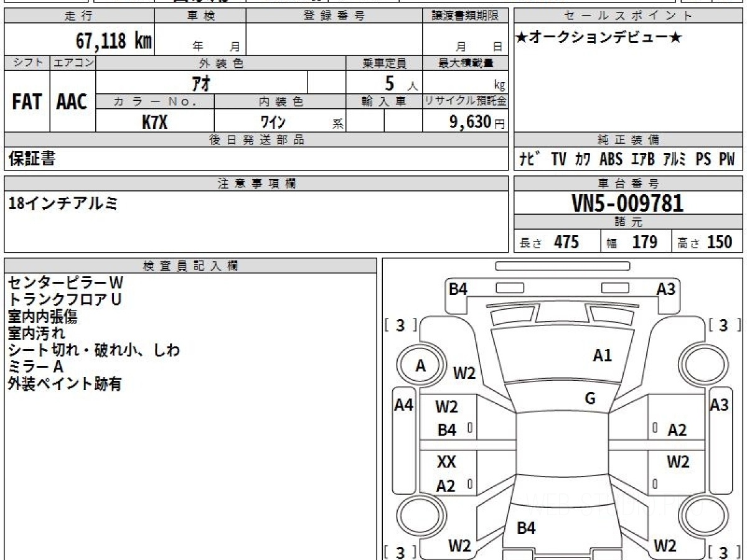Click the ミラーA note line
The width and height of the screenshot is (747, 560).
tap(35, 367)
